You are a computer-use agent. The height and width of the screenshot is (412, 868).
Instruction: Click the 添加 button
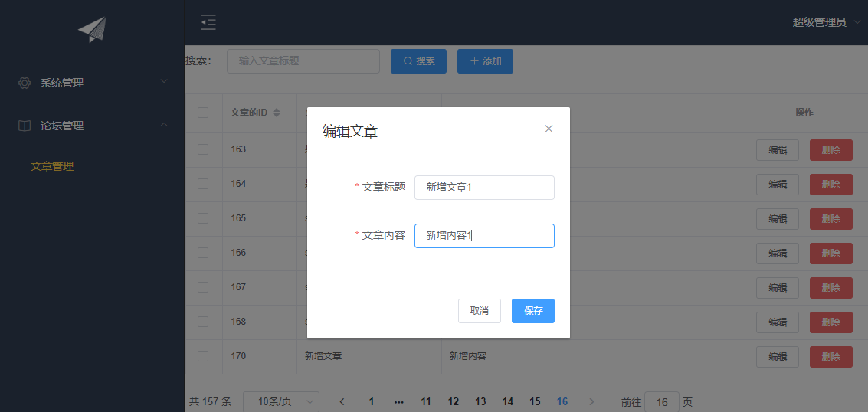(x=485, y=61)
